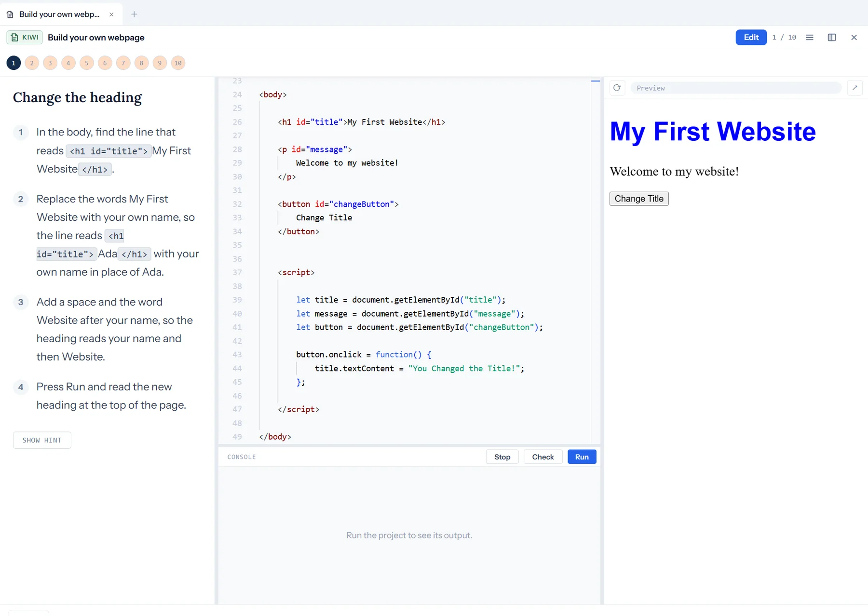Go to step 9 circle

(x=160, y=63)
